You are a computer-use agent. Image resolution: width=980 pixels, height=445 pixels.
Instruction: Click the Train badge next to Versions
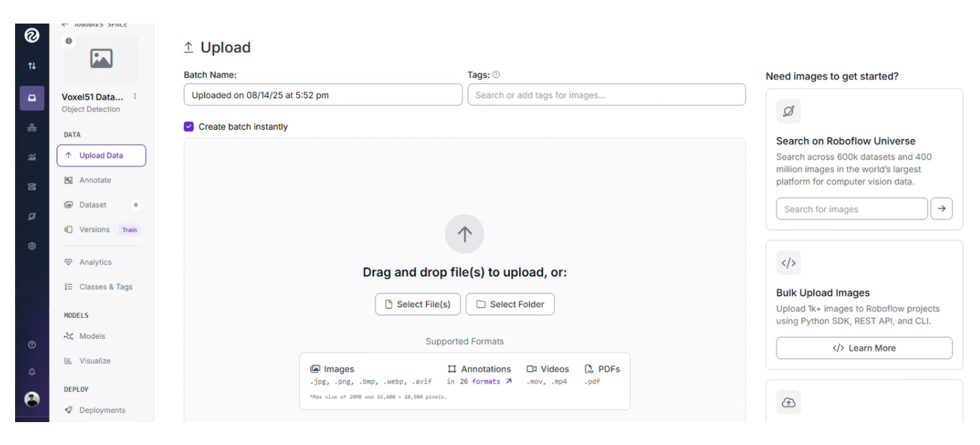pos(130,230)
